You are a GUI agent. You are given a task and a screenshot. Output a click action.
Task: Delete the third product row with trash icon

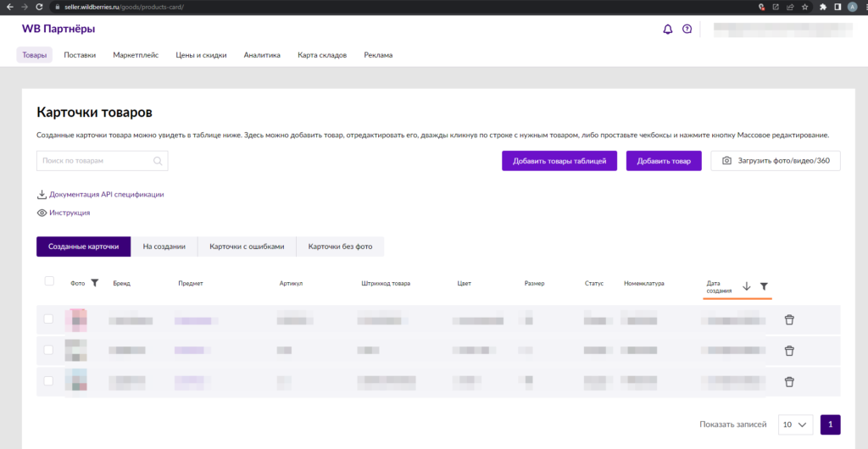pyautogui.click(x=789, y=381)
